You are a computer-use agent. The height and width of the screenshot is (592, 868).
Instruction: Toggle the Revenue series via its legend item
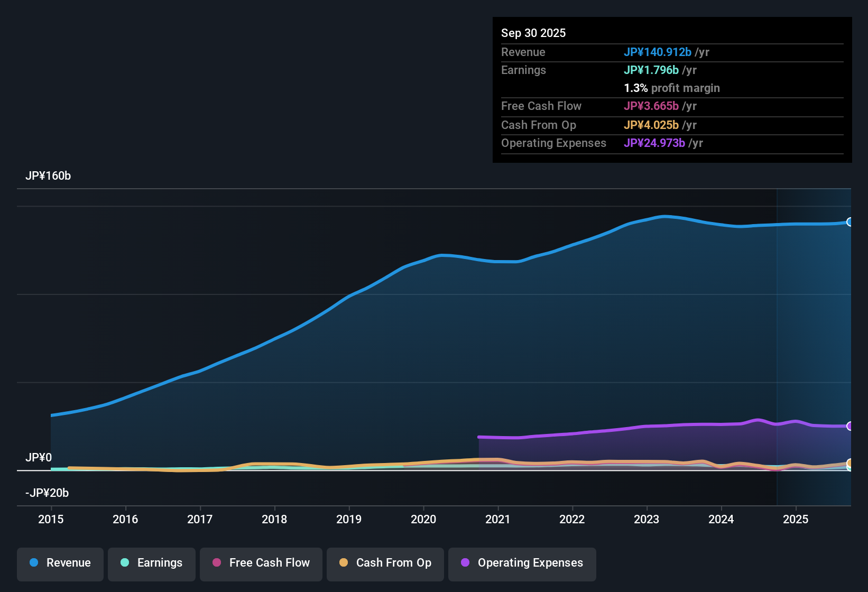coord(60,563)
